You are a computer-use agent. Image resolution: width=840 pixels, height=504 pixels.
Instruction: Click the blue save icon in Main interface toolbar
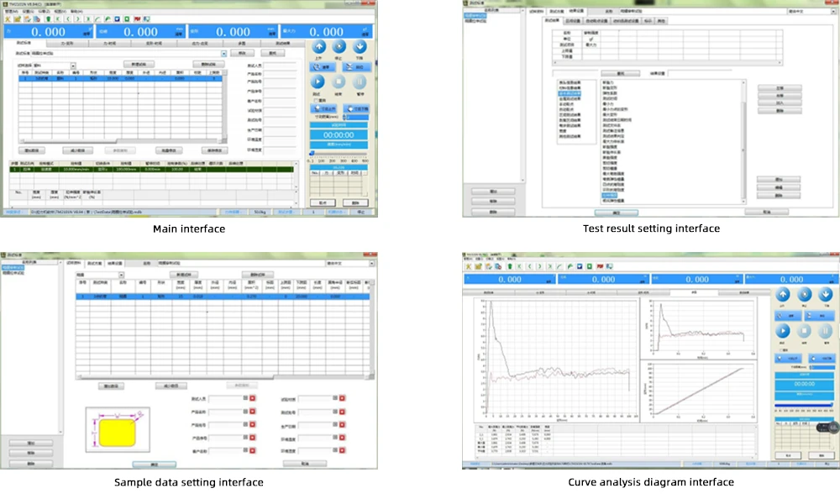click(116, 17)
